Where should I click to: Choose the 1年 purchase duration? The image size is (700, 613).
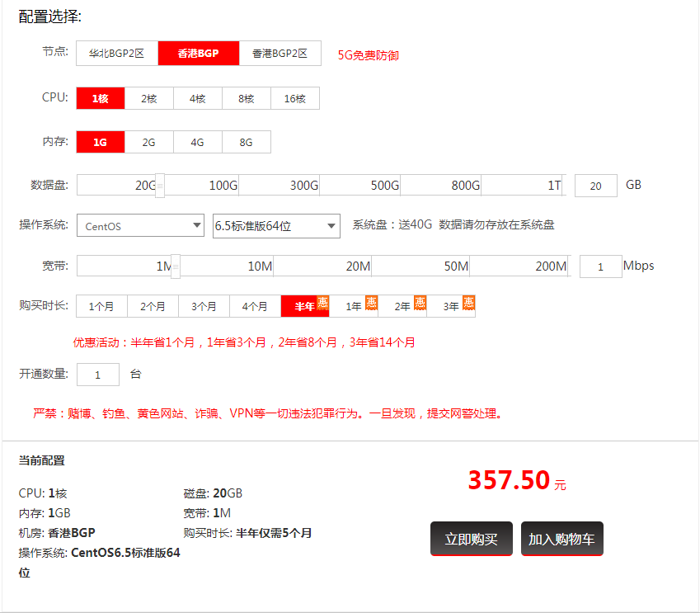point(354,307)
